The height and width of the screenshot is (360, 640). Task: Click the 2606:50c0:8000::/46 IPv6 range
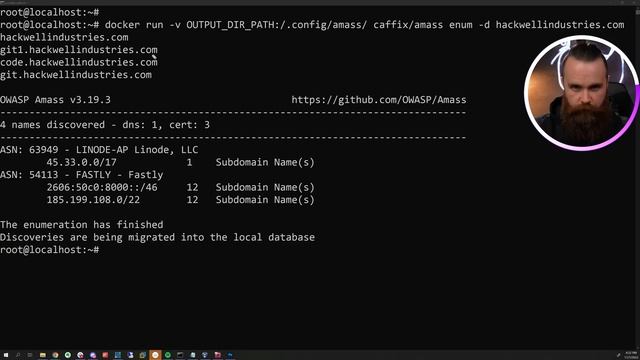(x=102, y=187)
